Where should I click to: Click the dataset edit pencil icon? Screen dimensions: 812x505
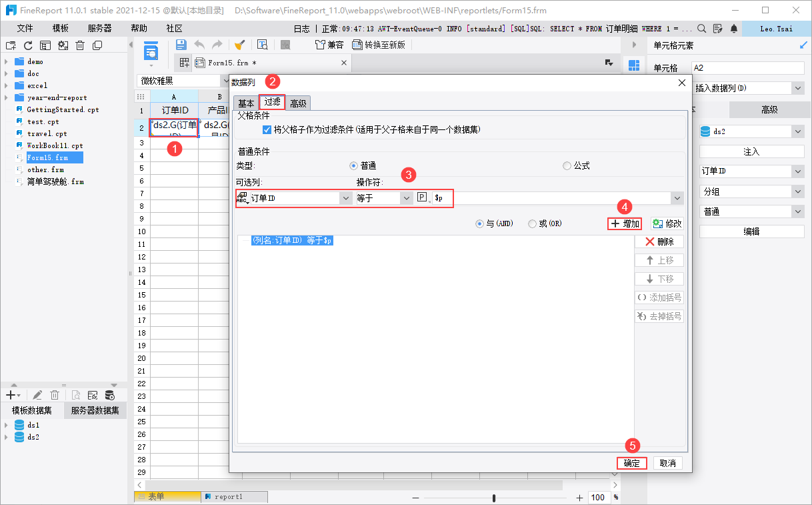(38, 395)
